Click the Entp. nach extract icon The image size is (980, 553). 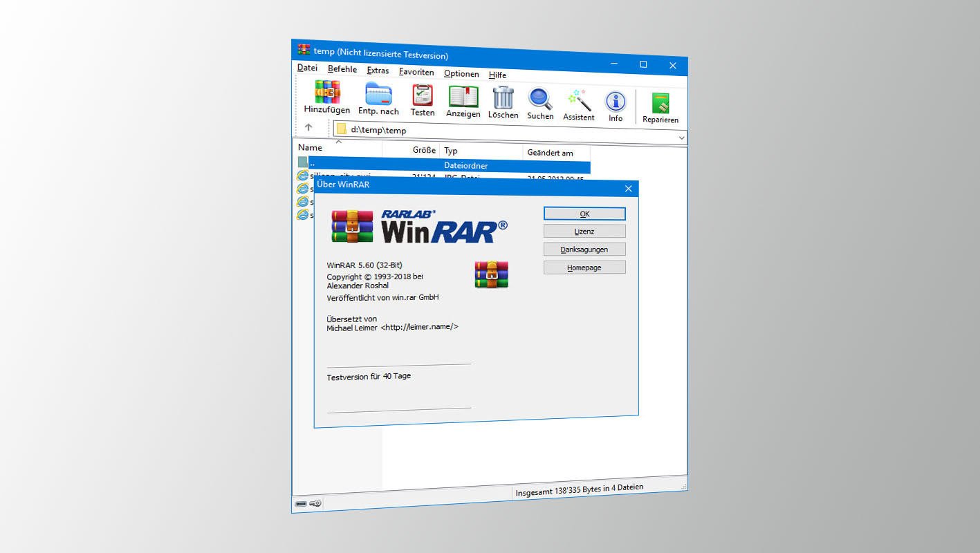pyautogui.click(x=378, y=93)
